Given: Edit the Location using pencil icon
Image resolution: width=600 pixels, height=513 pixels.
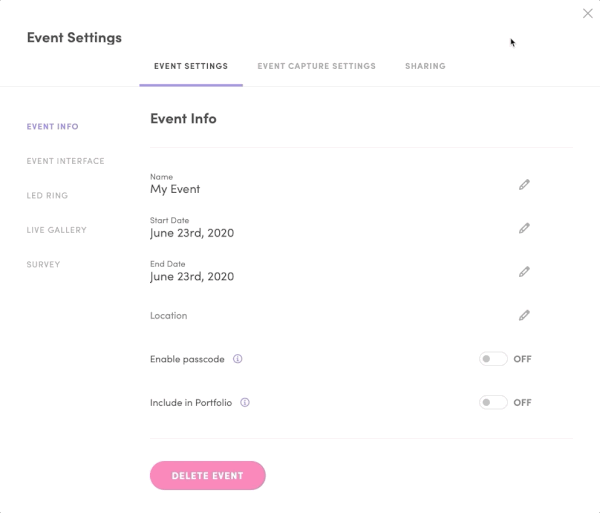Looking at the screenshot, I should point(524,316).
